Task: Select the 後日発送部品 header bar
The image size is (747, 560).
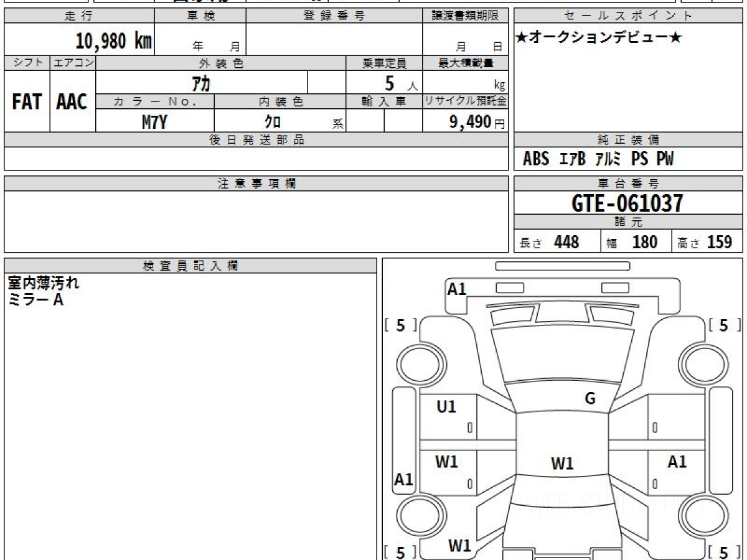Action: pyautogui.click(x=256, y=140)
